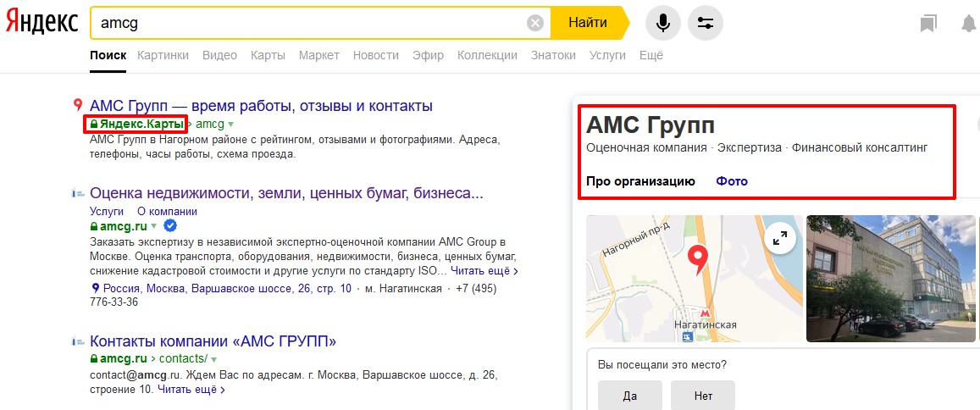Click the АМС Групп heading in the company card
The image size is (980, 410).
pos(651,125)
